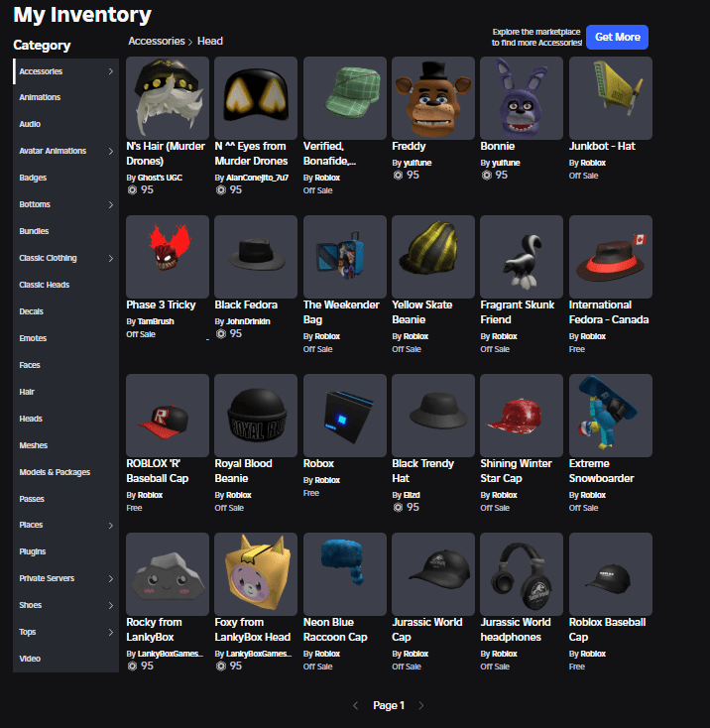Open the Robox item thumbnail
This screenshot has height=728, width=710.
pyautogui.click(x=345, y=416)
